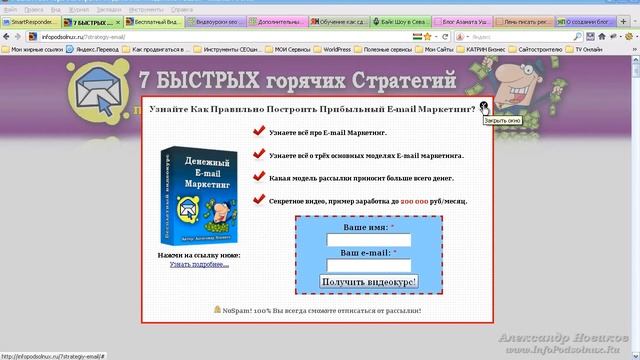Open the Вид menu
The height and width of the screenshot is (360, 640).
click(x=56, y=9)
